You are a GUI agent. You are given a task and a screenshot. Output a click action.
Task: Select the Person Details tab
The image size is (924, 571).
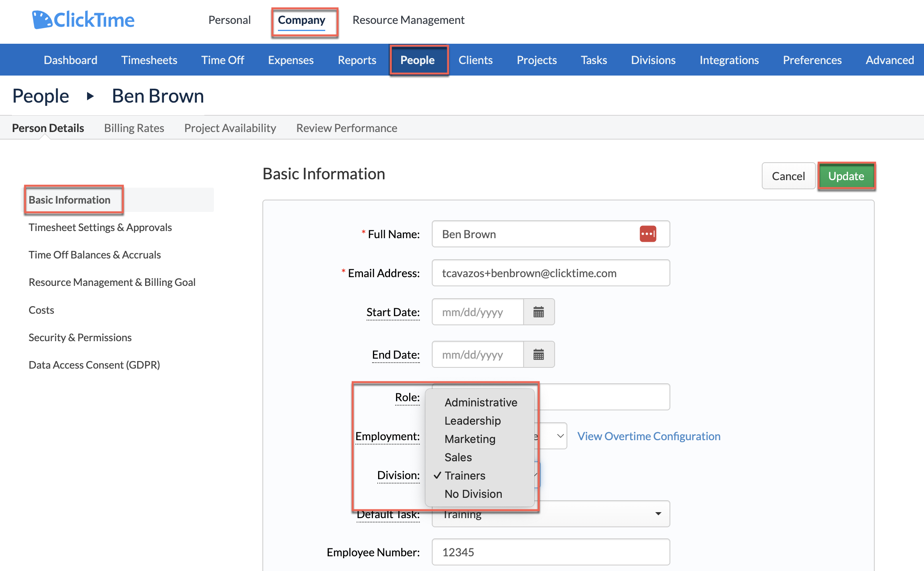click(x=48, y=128)
